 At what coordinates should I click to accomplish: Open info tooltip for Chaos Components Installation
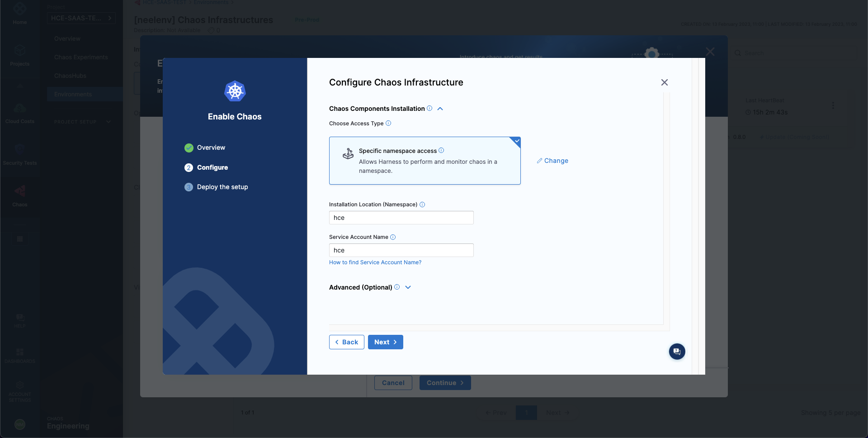point(429,108)
